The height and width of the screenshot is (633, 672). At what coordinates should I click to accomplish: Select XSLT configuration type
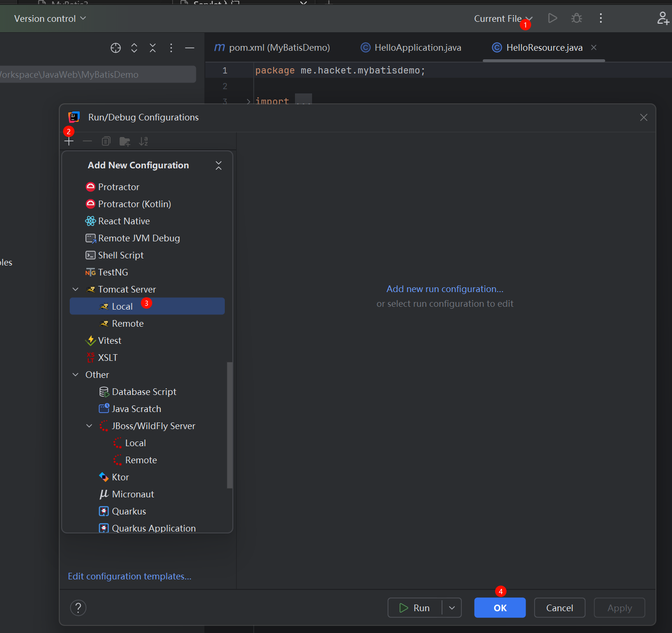[x=147, y=358]
